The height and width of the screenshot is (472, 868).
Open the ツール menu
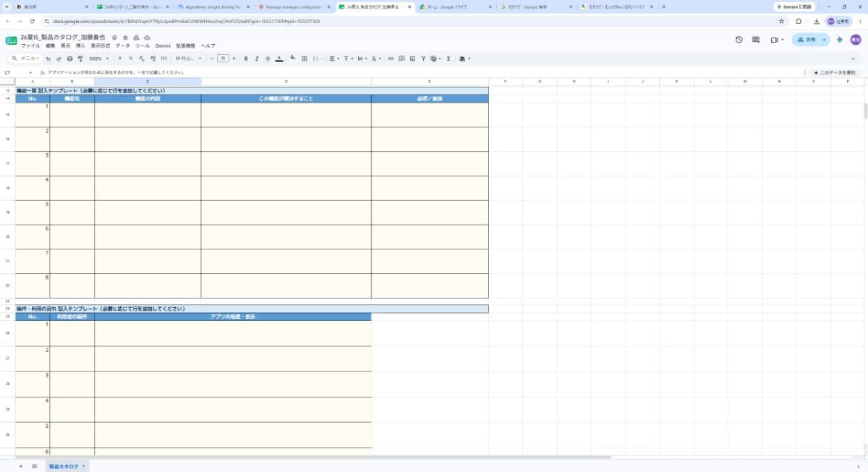[142, 46]
